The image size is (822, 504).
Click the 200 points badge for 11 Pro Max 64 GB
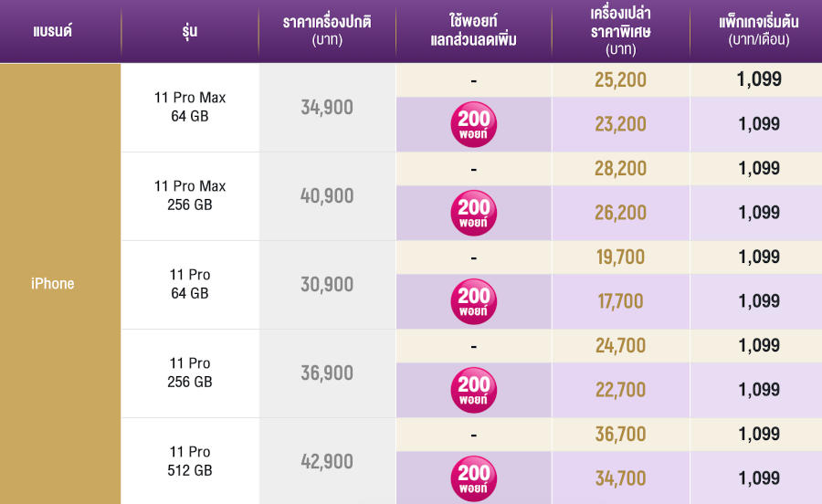pos(474,125)
